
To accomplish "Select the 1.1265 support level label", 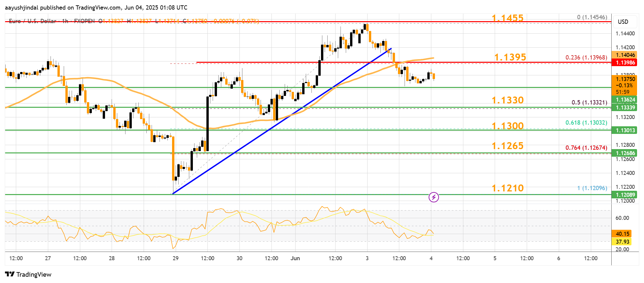I will tap(508, 146).
